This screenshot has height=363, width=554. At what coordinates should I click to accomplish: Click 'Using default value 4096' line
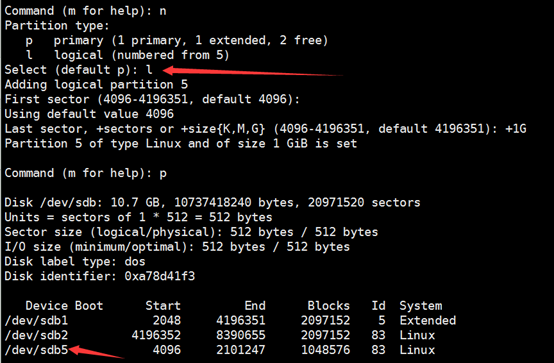click(89, 115)
